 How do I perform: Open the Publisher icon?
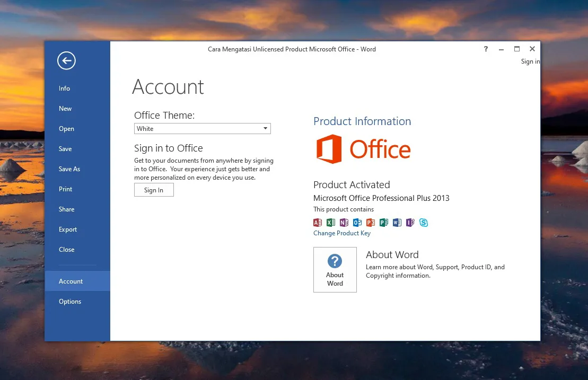tap(383, 222)
